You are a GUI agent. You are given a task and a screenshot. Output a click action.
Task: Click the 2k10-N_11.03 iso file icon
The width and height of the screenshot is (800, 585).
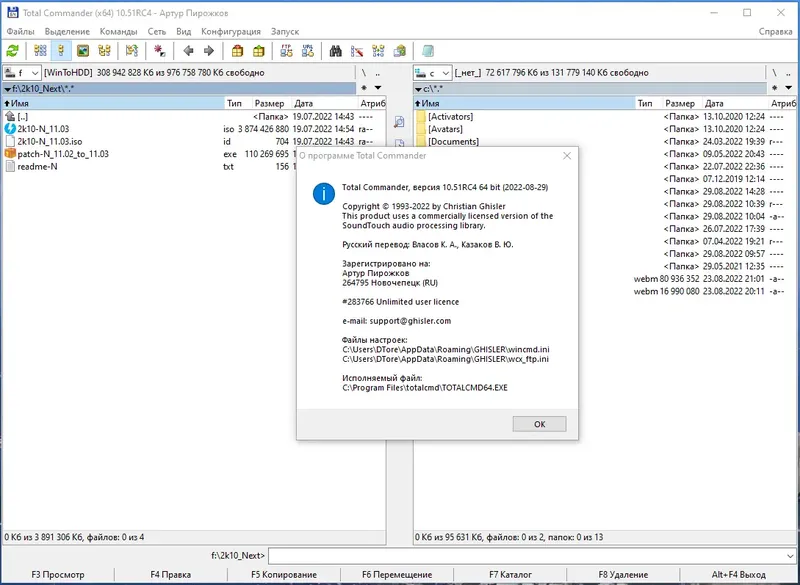[x=10, y=129]
